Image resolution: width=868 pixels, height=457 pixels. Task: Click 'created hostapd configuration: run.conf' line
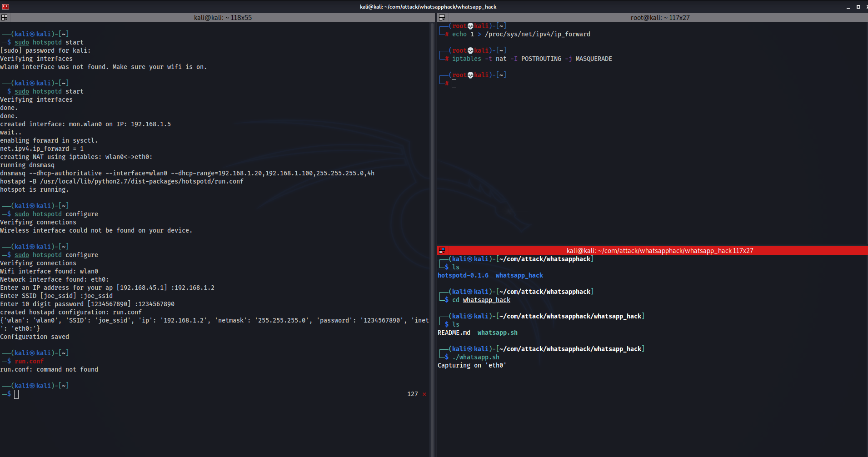(71, 312)
